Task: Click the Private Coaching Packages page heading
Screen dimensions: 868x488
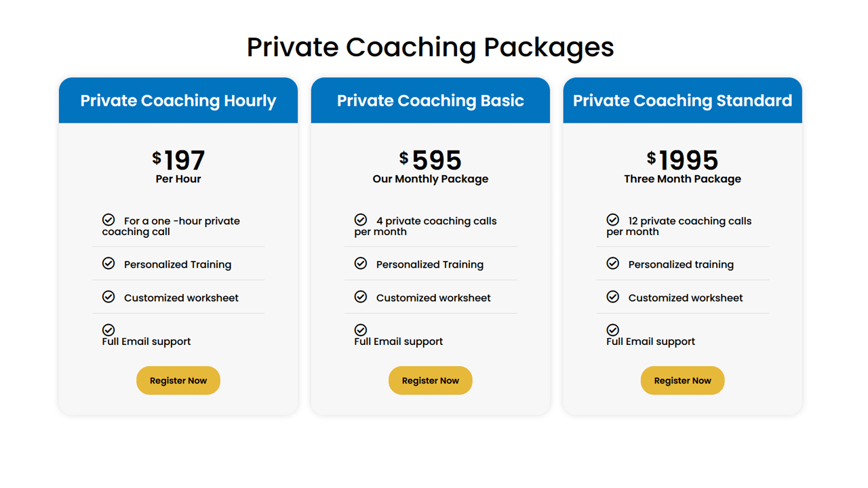Action: pos(431,47)
